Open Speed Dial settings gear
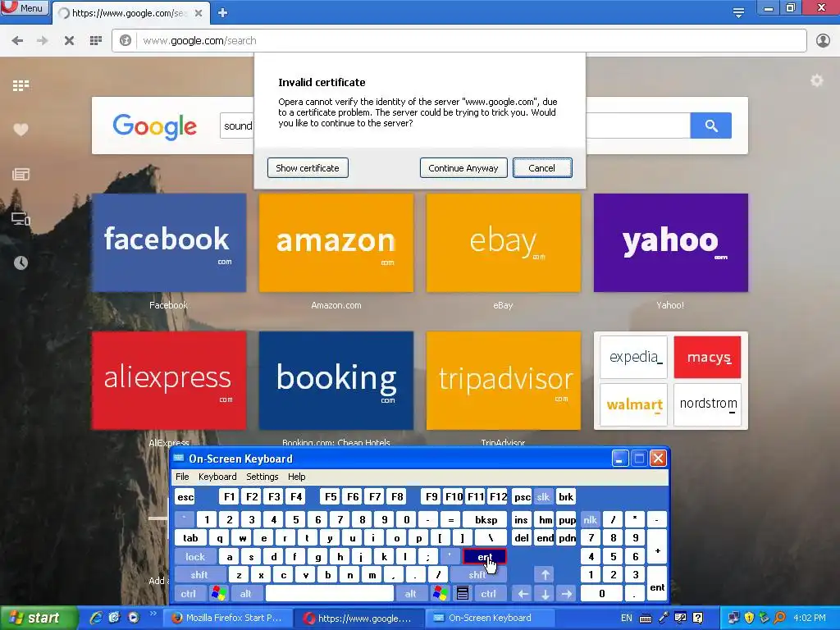This screenshot has width=840, height=630. pyautogui.click(x=816, y=81)
